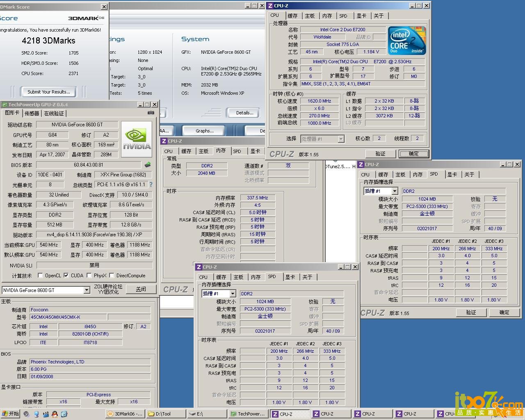Open the D:\Tool folder taskbar button
Screen dimensions: 525x420
[x=166, y=414]
